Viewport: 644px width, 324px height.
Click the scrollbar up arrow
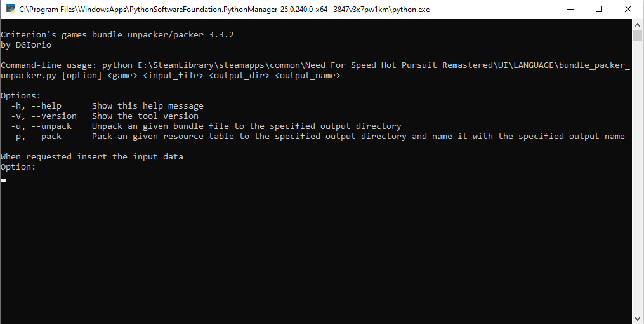(638, 24)
